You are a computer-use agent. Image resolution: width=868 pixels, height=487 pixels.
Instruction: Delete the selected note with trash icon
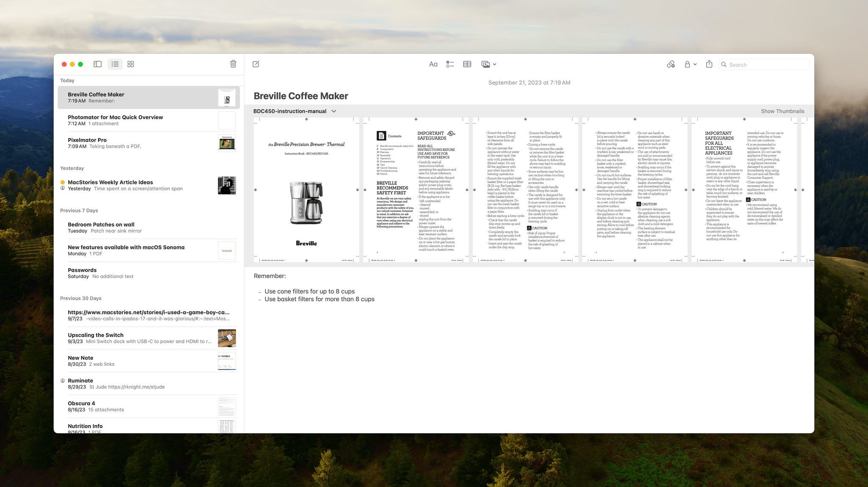233,64
